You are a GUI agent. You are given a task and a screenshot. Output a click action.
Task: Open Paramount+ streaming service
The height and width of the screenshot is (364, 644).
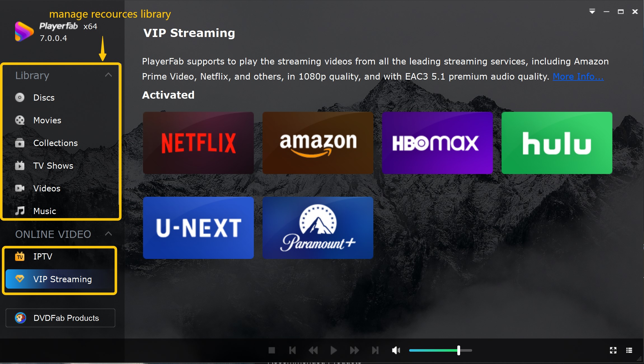tap(318, 228)
